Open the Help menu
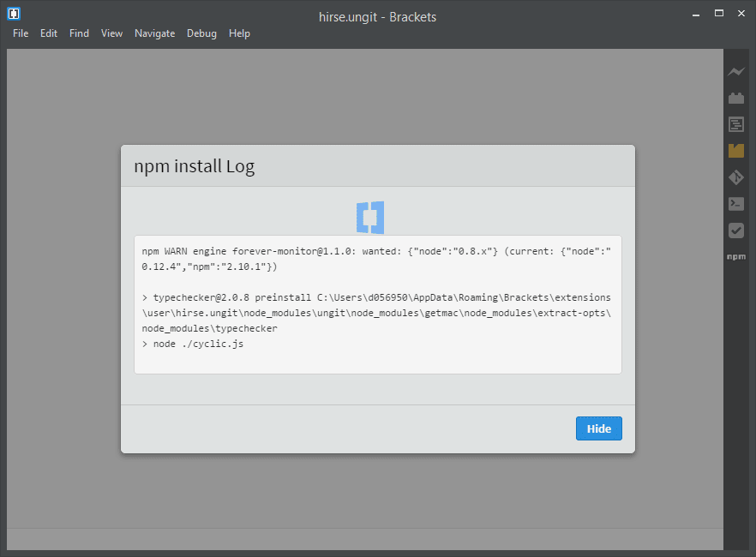This screenshot has height=557, width=756. click(239, 33)
